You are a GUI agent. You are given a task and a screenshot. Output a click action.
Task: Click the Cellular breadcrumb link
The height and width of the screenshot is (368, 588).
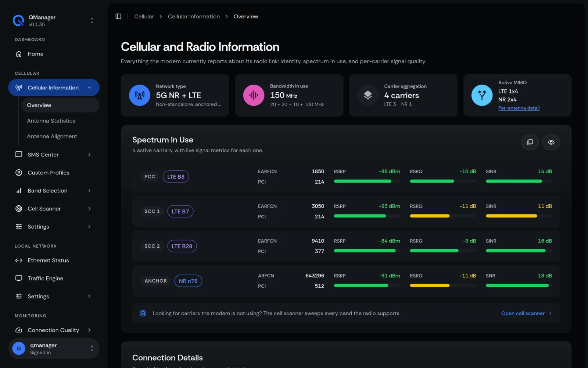pyautogui.click(x=144, y=17)
